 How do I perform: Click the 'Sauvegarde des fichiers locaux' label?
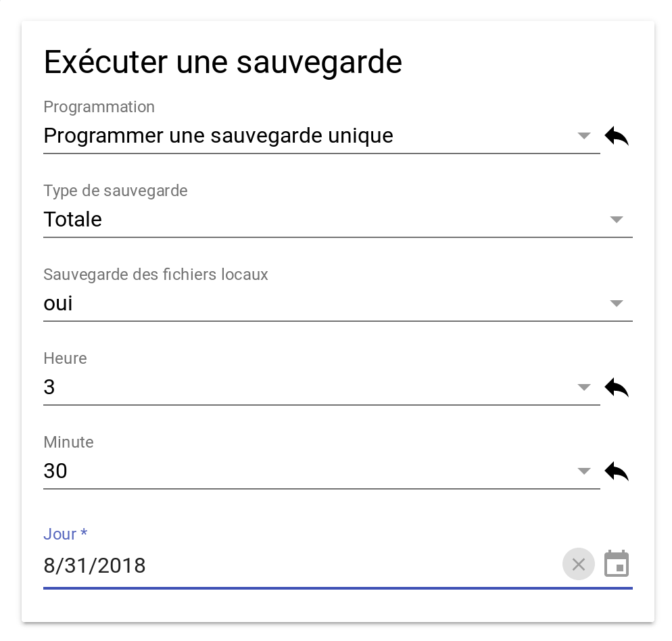point(155,275)
